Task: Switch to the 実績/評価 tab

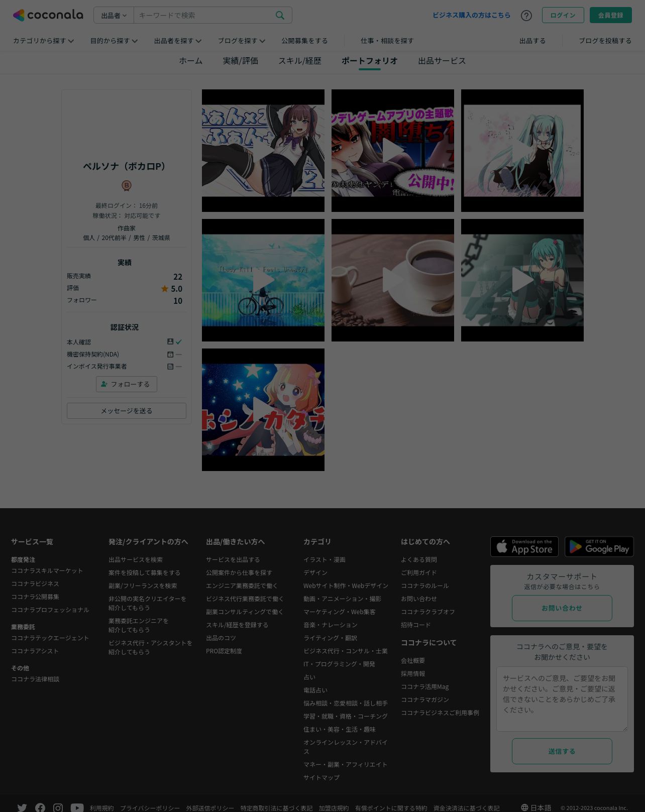Action: (x=241, y=61)
